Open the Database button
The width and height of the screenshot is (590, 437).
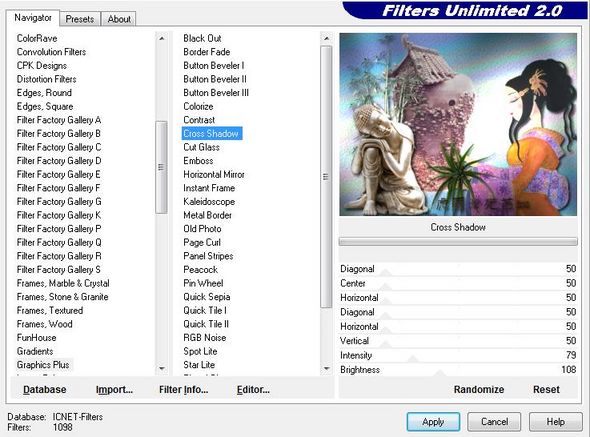(44, 390)
